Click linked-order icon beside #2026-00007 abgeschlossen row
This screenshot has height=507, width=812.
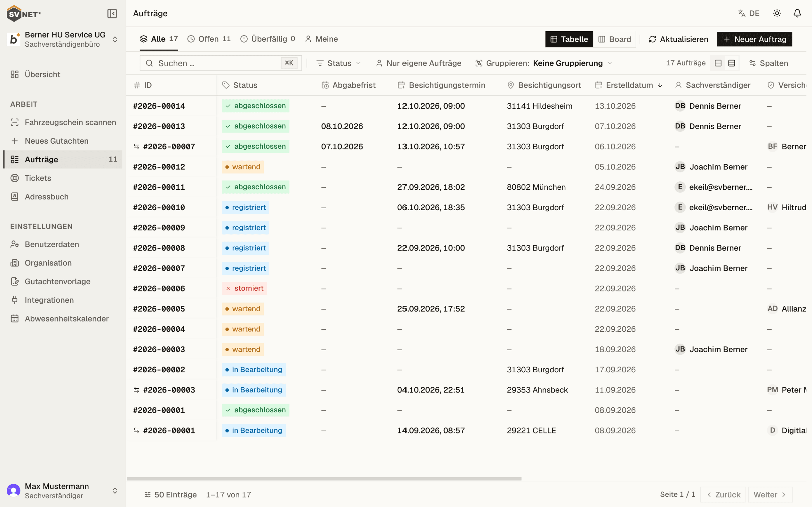[x=136, y=147]
